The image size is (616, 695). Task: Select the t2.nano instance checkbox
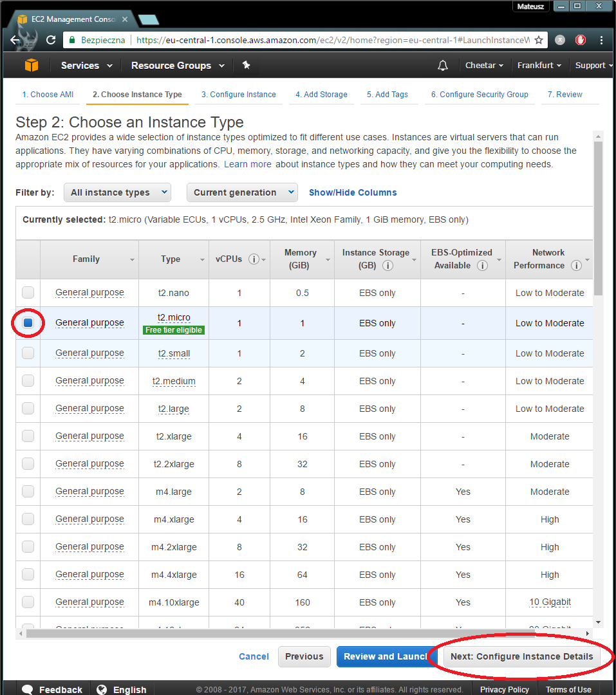[28, 293]
